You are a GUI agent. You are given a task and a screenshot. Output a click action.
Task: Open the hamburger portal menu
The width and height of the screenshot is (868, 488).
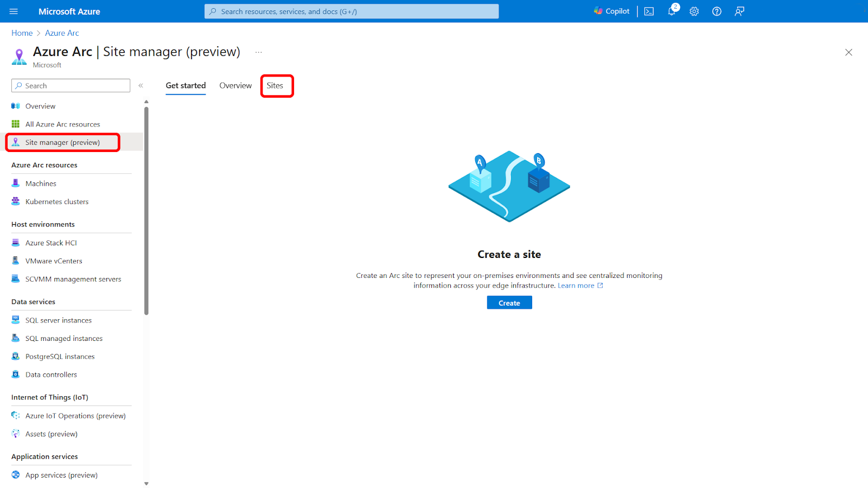click(x=14, y=11)
